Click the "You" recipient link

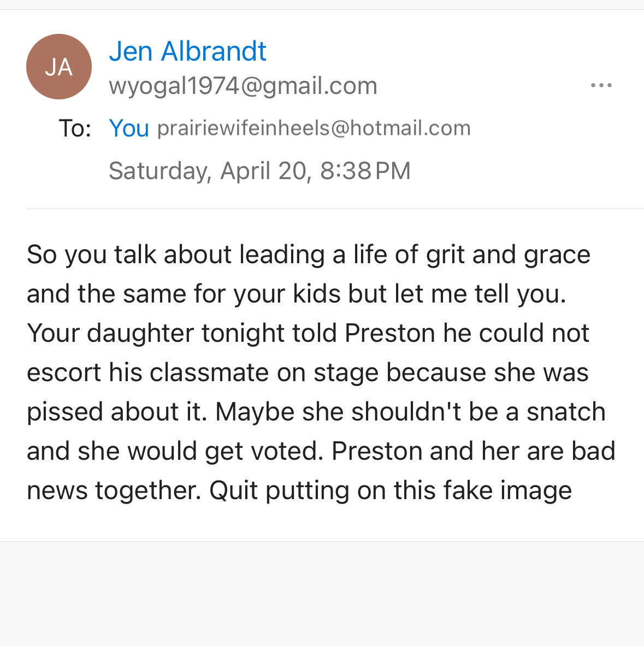(129, 128)
